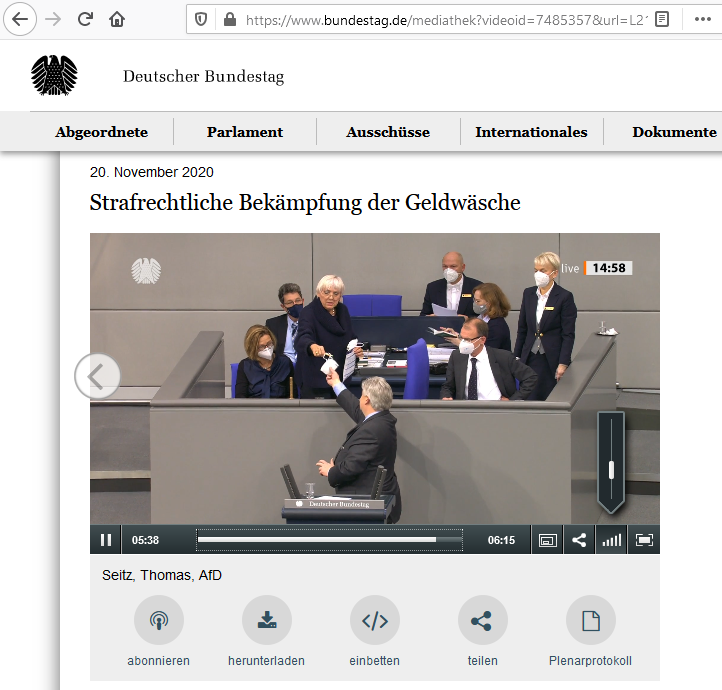Viewport: 722px width, 690px height.
Task: Open tracking protection shield icon
Action: point(201,19)
